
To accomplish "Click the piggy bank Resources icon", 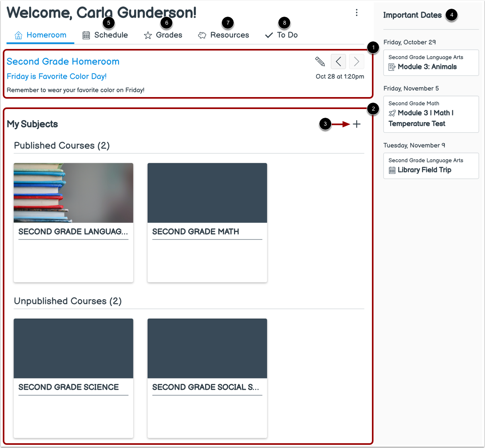I will [x=202, y=35].
